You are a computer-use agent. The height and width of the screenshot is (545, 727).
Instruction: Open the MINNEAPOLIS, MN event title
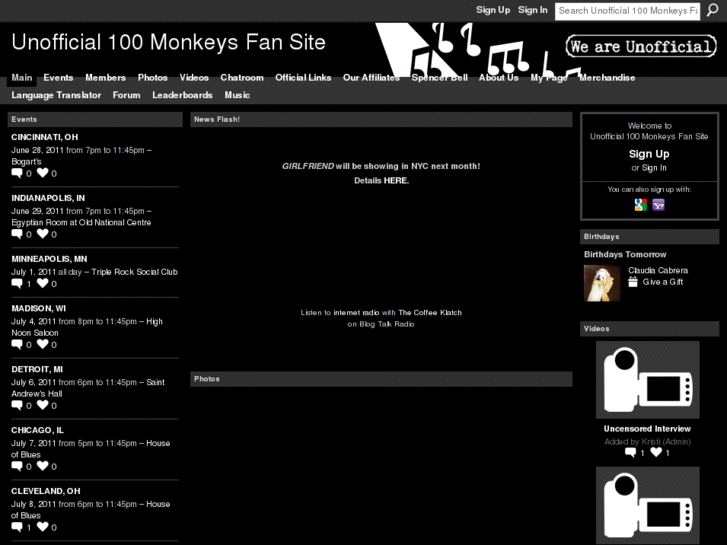click(49, 259)
